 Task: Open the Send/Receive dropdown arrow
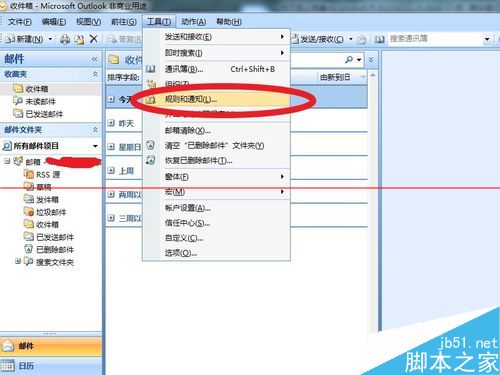point(351,39)
